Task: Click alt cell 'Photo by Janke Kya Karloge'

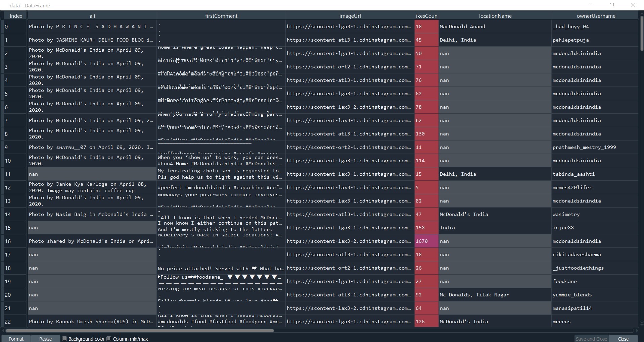Action: click(x=92, y=187)
